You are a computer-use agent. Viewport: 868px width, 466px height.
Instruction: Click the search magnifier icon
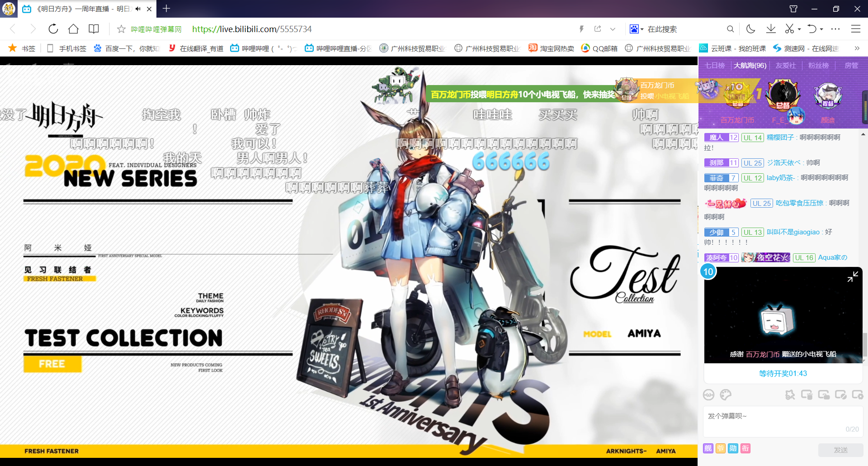pos(730,29)
